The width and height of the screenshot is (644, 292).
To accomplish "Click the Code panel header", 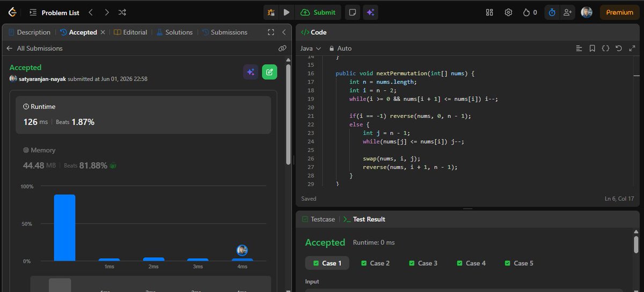I will (313, 32).
